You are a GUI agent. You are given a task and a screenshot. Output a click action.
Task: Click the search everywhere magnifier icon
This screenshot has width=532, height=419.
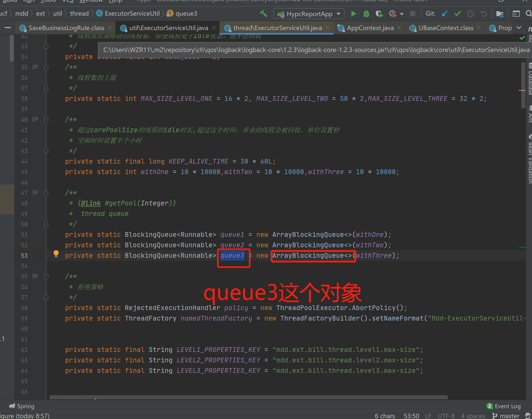coord(529,14)
